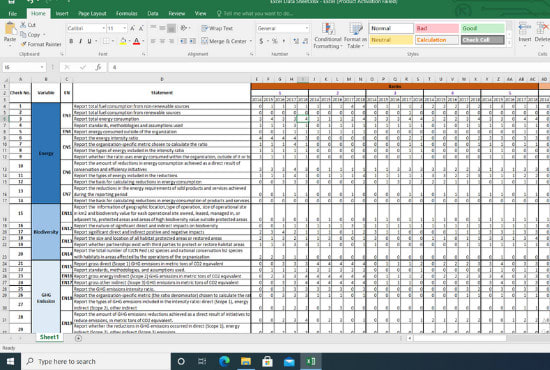Open the File tab
This screenshot has height=370, width=550.
coord(13,13)
